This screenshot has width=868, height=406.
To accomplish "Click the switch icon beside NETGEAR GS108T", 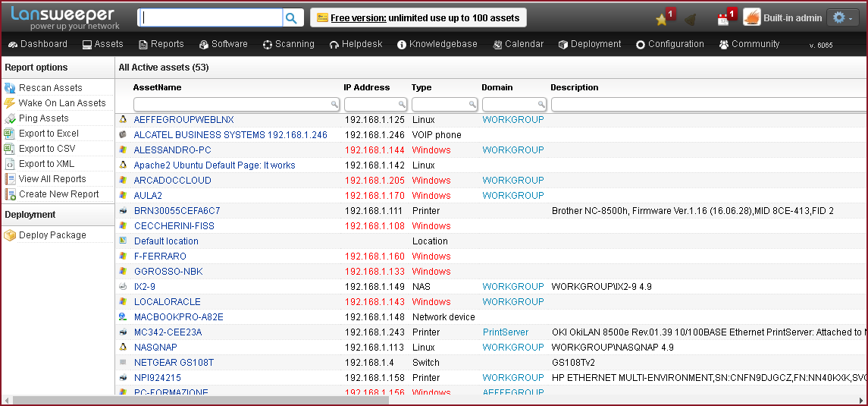I will click(123, 362).
